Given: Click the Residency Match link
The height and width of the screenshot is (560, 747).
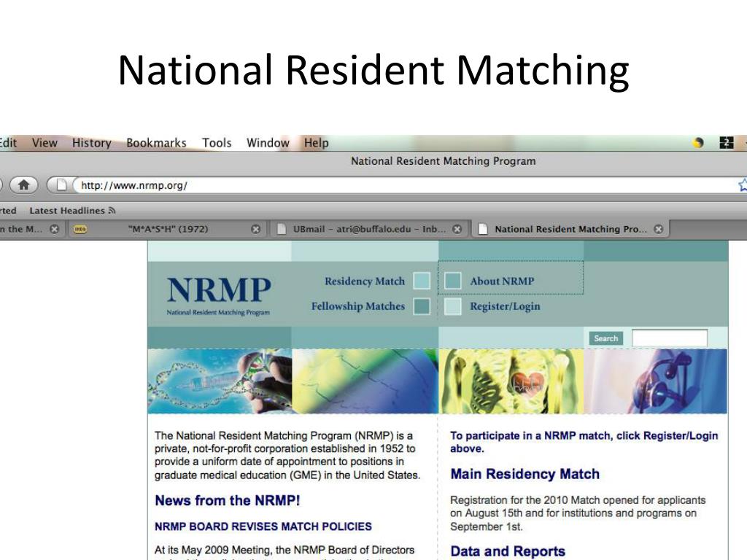Looking at the screenshot, I should 365,281.
